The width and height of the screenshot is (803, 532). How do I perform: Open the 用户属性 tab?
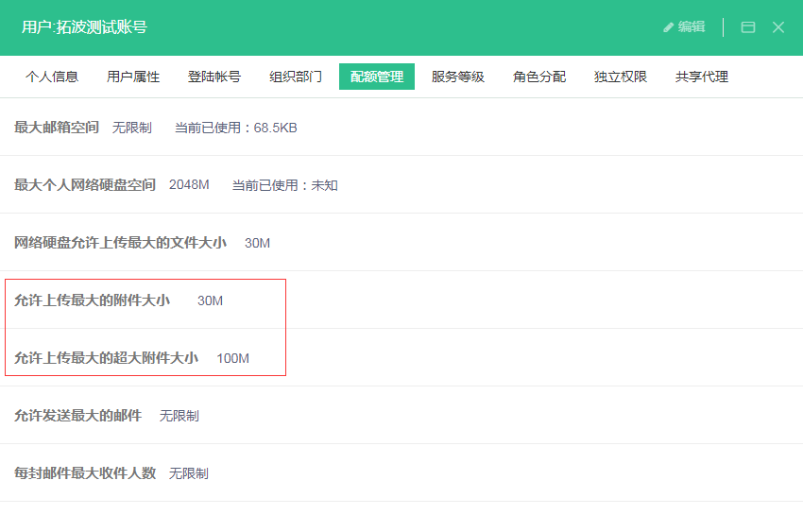(x=133, y=77)
